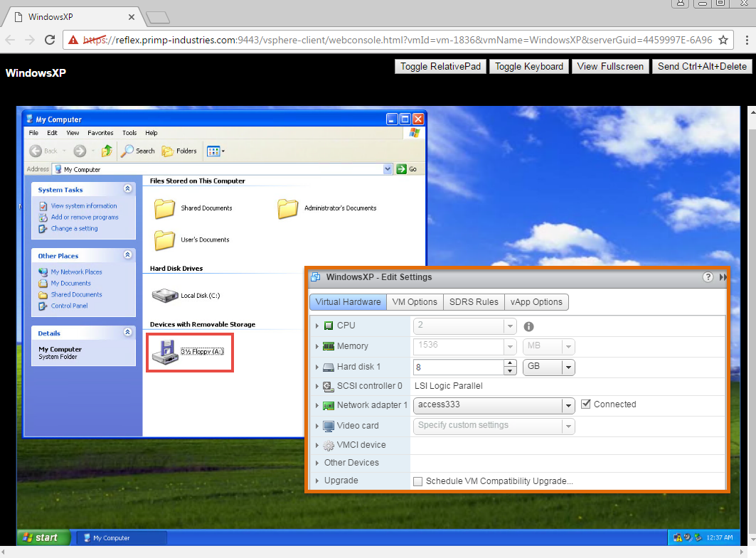Open View system information link

pyautogui.click(x=84, y=205)
